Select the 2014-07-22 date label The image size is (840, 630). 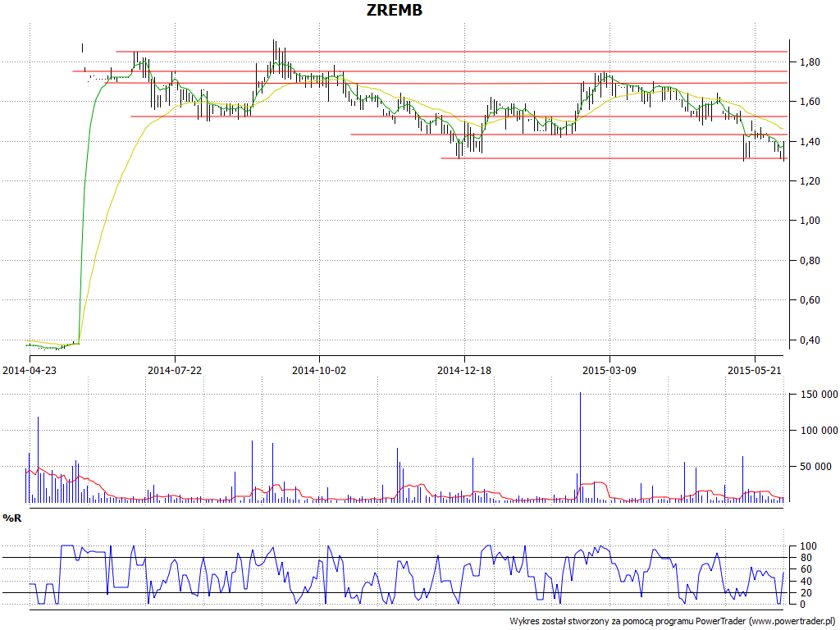(x=175, y=370)
